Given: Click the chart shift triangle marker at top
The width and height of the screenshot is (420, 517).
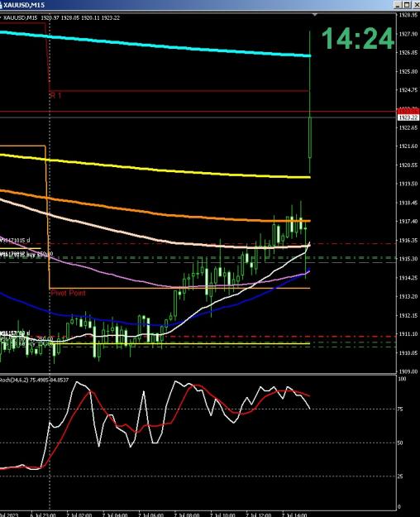Looking at the screenshot, I should click(x=315, y=15).
